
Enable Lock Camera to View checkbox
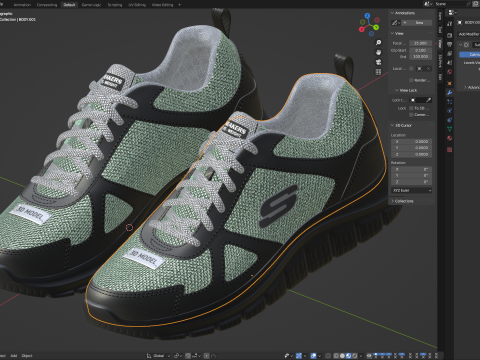pos(411,115)
